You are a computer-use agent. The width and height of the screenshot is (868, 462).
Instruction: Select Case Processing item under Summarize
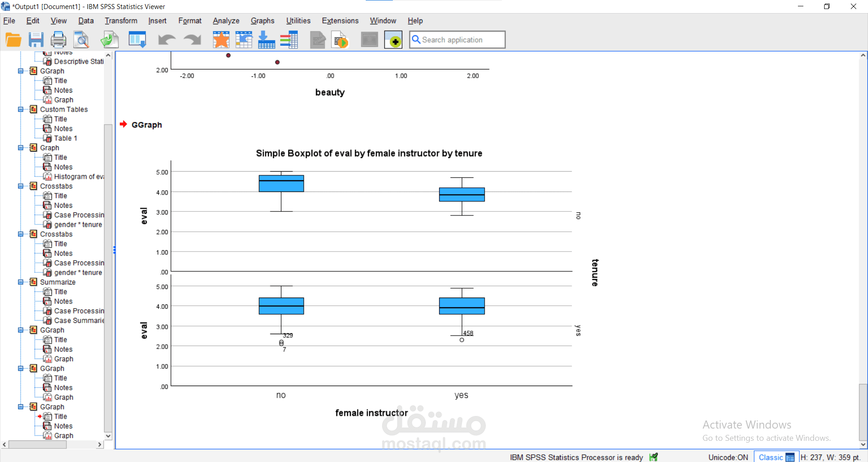(x=79, y=311)
